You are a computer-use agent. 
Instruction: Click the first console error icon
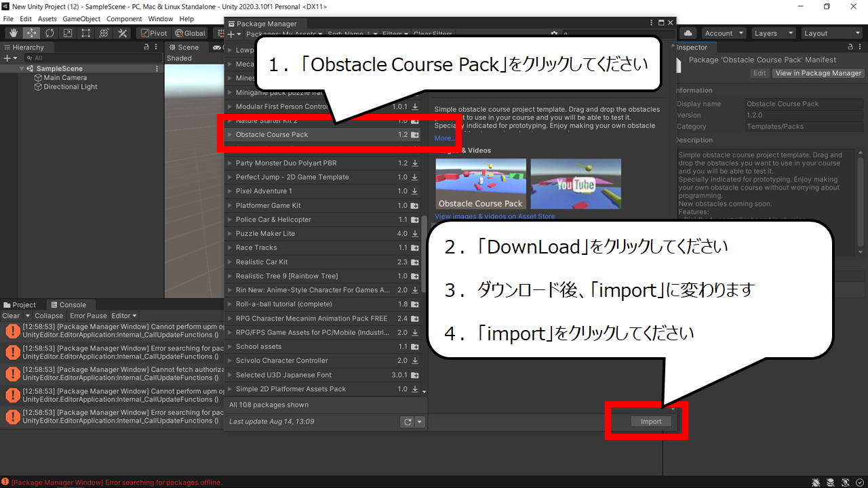click(12, 331)
